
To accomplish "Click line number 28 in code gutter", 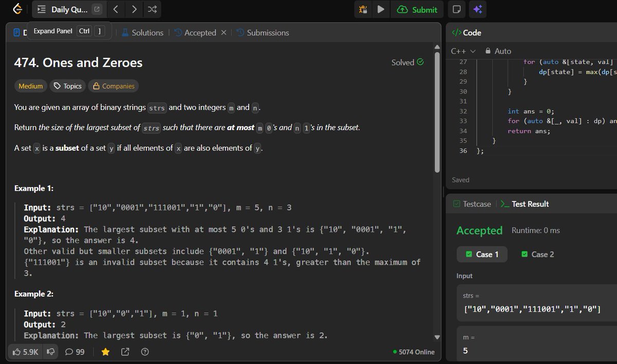I will point(463,72).
